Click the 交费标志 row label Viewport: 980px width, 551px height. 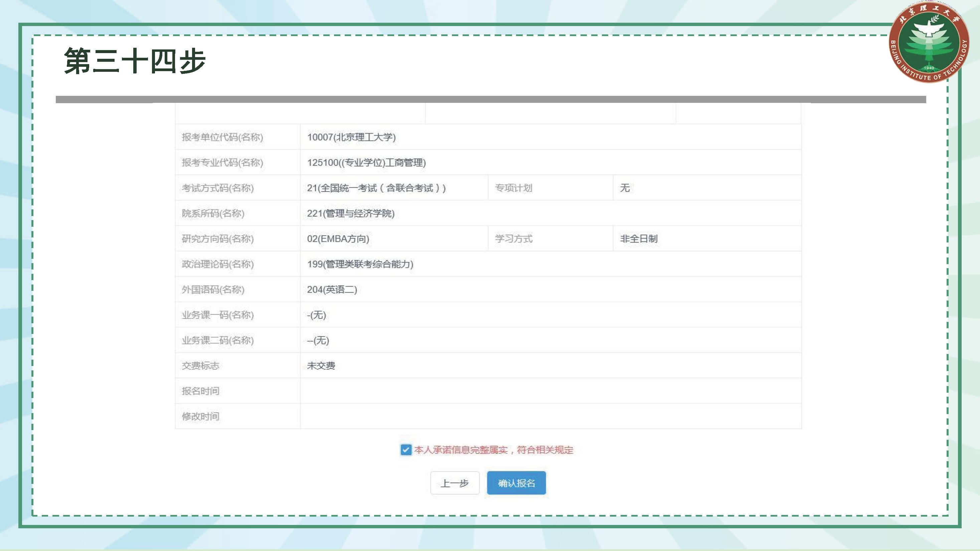pos(200,365)
